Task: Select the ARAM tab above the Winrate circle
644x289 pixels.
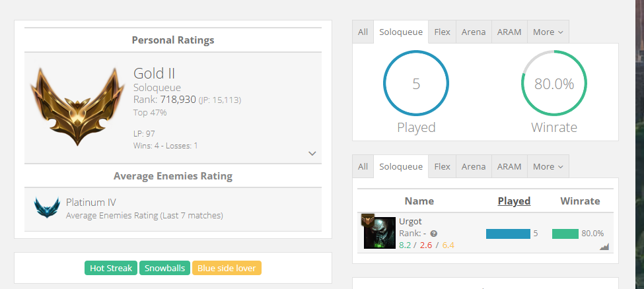Action: pyautogui.click(x=509, y=32)
